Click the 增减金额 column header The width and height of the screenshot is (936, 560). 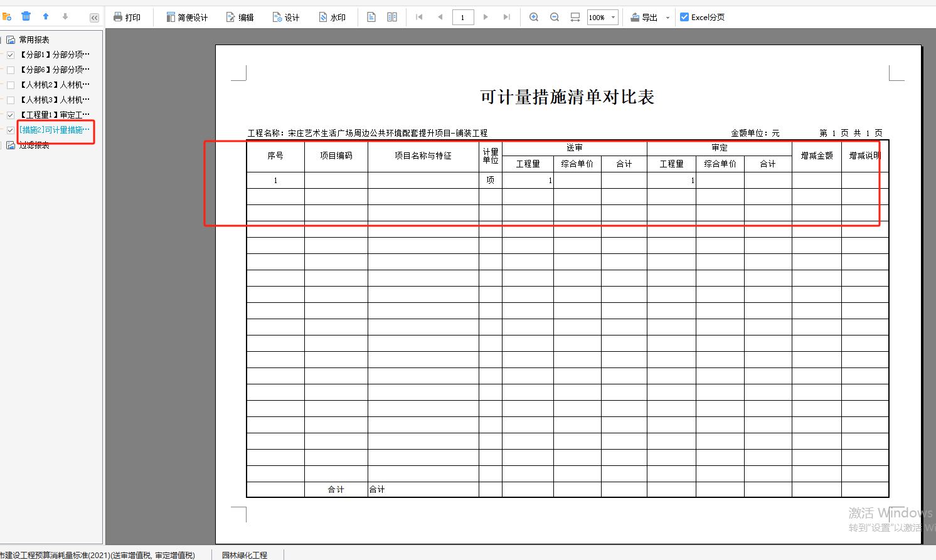click(817, 156)
